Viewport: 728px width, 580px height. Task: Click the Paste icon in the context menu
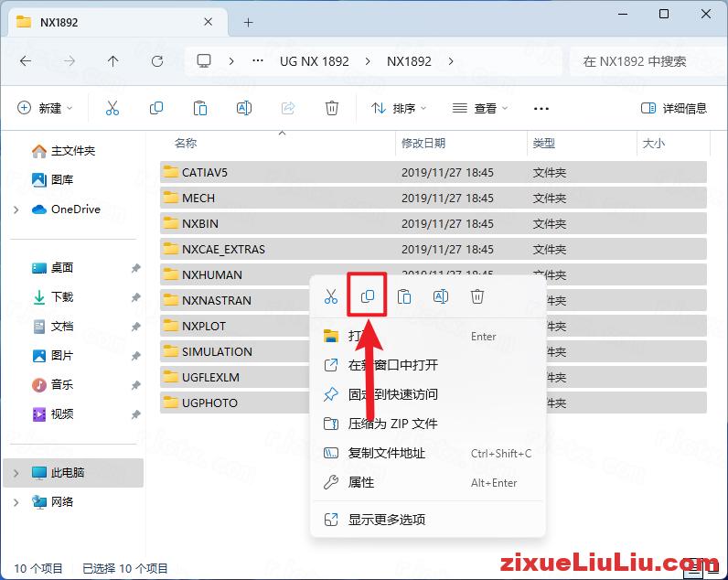(404, 296)
